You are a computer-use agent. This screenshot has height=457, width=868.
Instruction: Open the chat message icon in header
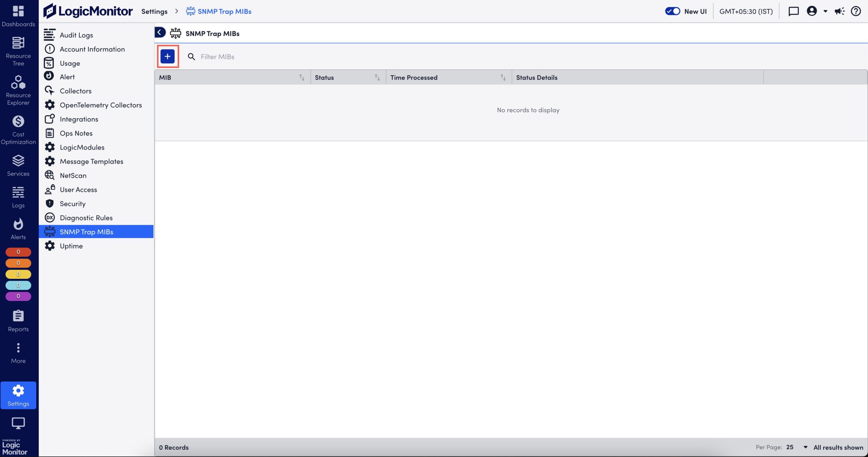click(793, 11)
